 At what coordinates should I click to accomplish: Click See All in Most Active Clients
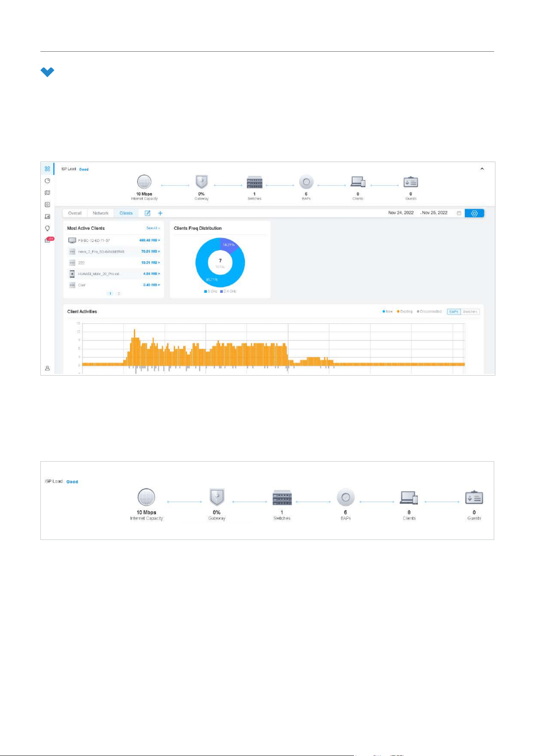click(153, 228)
